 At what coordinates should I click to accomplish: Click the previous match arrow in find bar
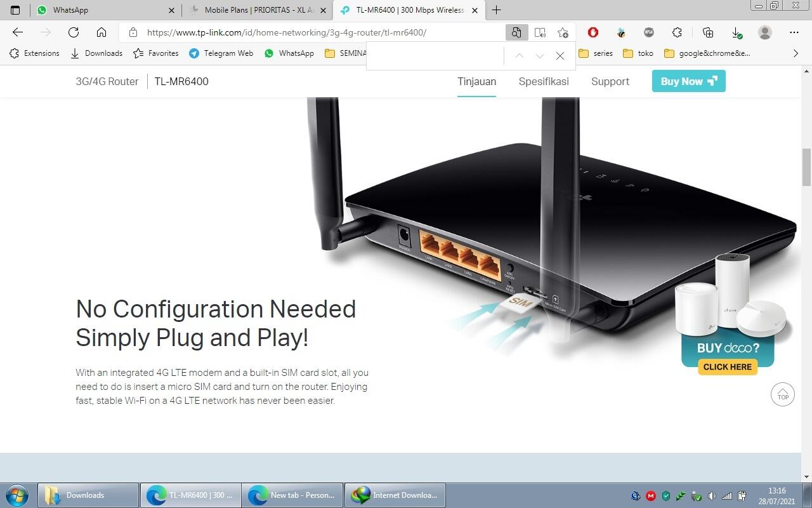[x=520, y=56]
